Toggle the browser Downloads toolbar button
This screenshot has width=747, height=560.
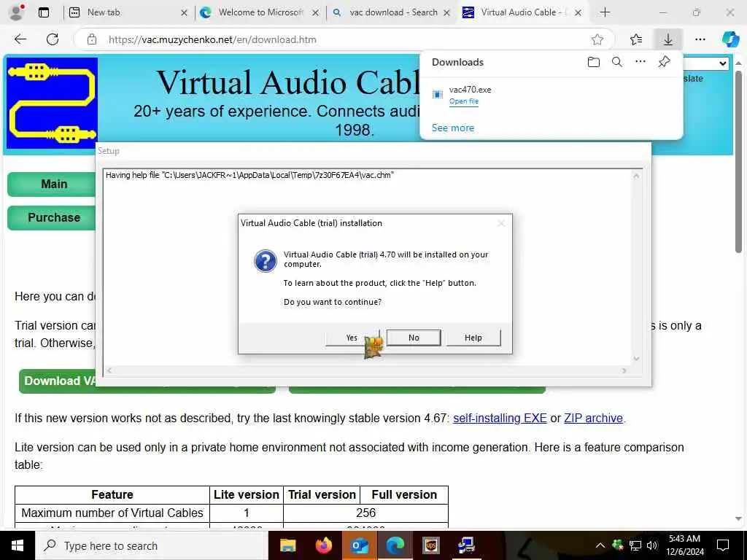(668, 39)
